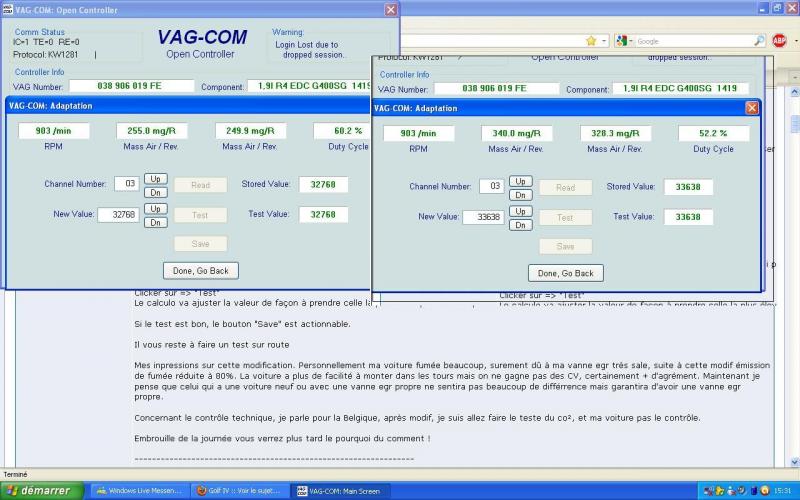Switch to Golf IV Firefox taskbar button

240,491
